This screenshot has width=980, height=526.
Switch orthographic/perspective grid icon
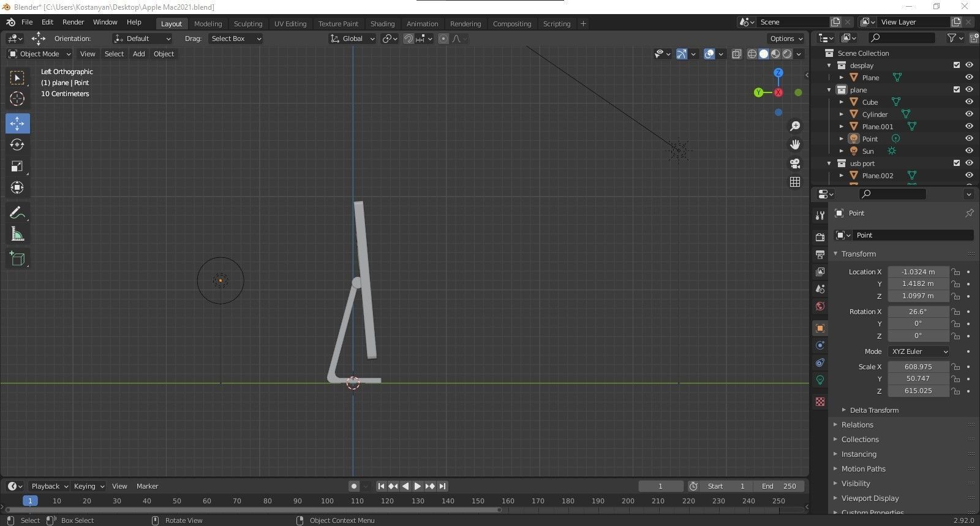click(795, 182)
